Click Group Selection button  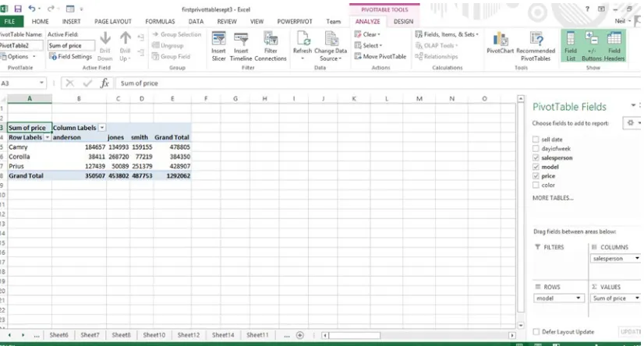177,34
